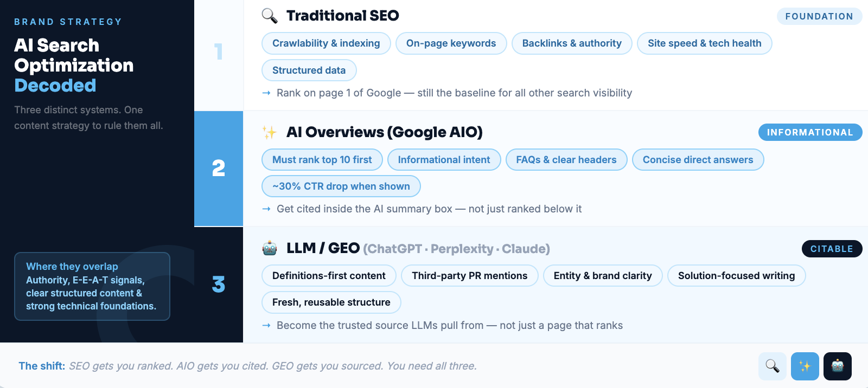Click the AI Search Optimization Decoded heading

[x=74, y=65]
